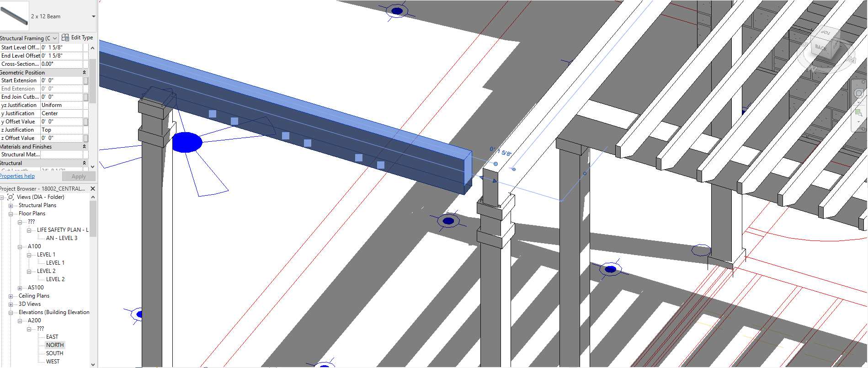
Task: Select the EAST elevation view
Action: [x=52, y=337]
